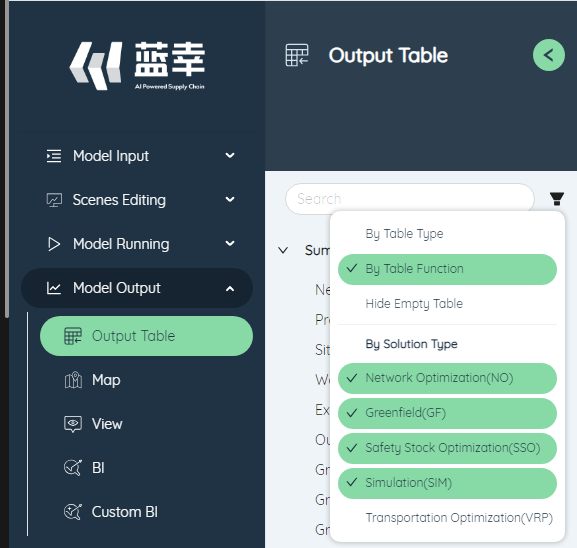
Task: Click the filter funnel icon
Action: [556, 198]
